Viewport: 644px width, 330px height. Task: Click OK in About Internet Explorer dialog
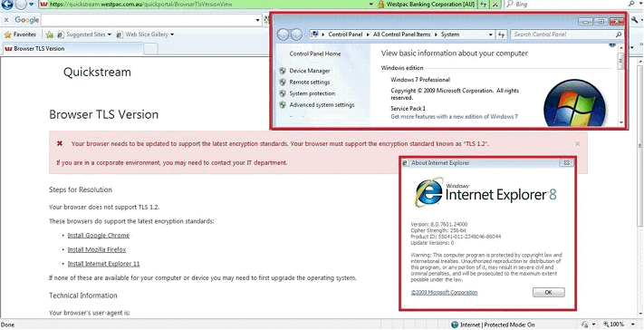[548, 292]
